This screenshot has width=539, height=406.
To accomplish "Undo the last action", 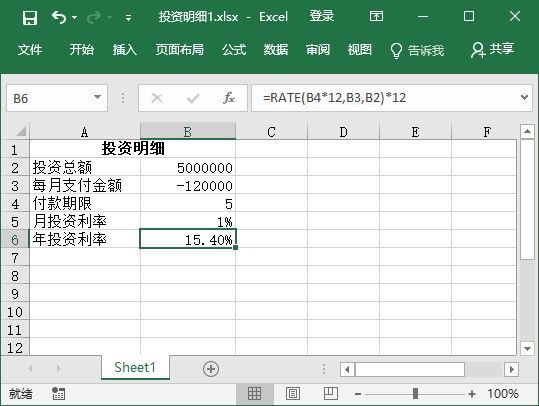I will [58, 17].
